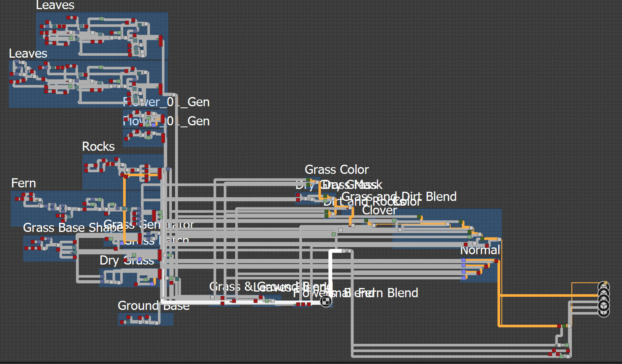Click the lower Flower_0_Gen frame label

[166, 121]
